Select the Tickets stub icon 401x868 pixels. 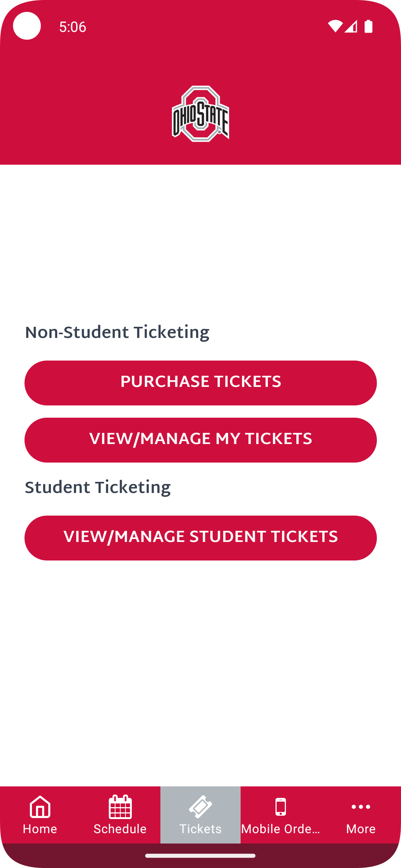click(200, 806)
